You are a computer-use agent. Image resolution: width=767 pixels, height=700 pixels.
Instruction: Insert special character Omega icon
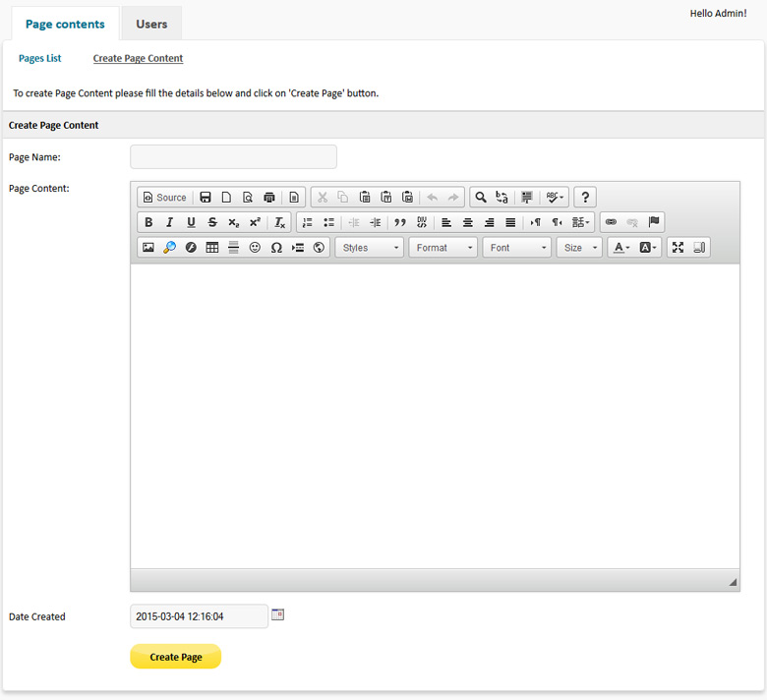pyautogui.click(x=276, y=248)
